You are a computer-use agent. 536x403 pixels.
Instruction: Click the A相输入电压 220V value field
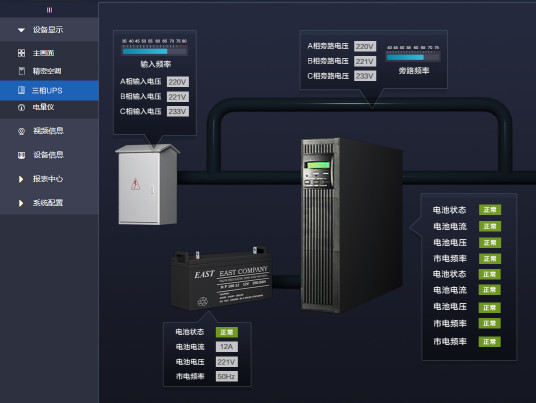pos(178,82)
